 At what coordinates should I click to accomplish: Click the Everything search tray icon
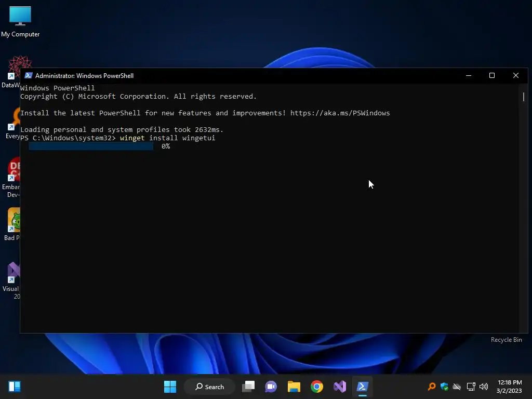coord(432,387)
